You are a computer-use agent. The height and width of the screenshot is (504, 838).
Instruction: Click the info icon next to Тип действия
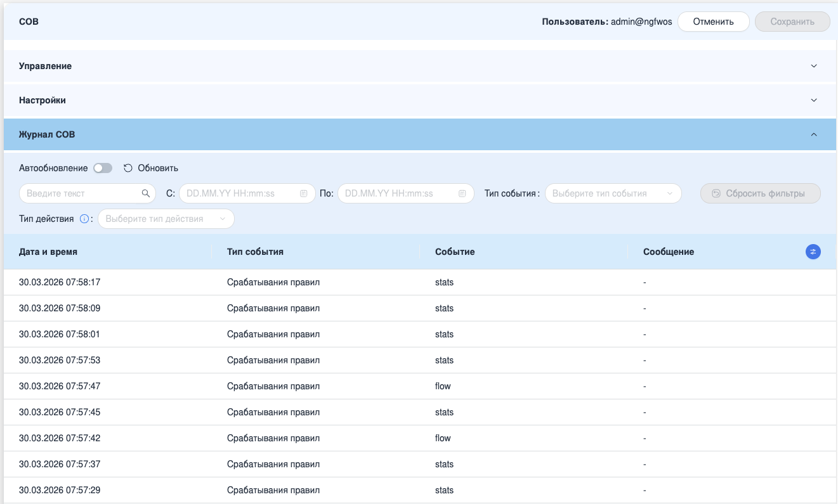click(x=84, y=219)
